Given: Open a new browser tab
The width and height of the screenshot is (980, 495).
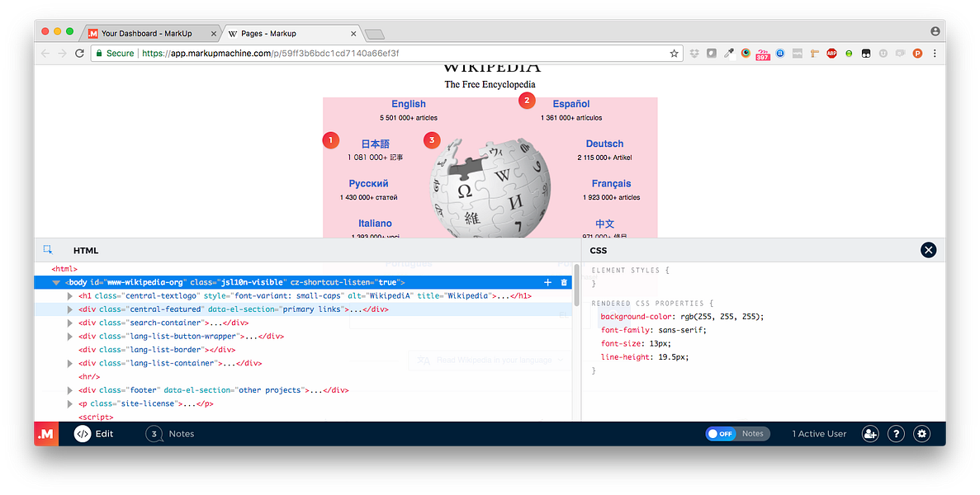Looking at the screenshot, I should click(x=374, y=34).
